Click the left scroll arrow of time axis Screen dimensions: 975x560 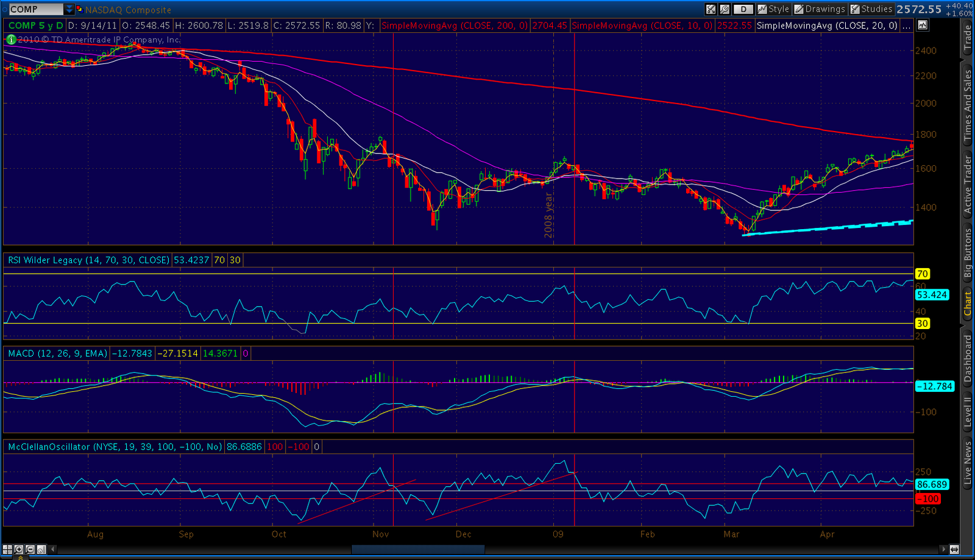tap(53, 549)
